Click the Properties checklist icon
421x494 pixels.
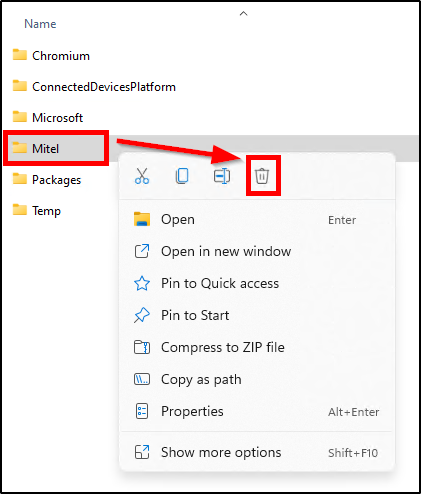point(142,411)
